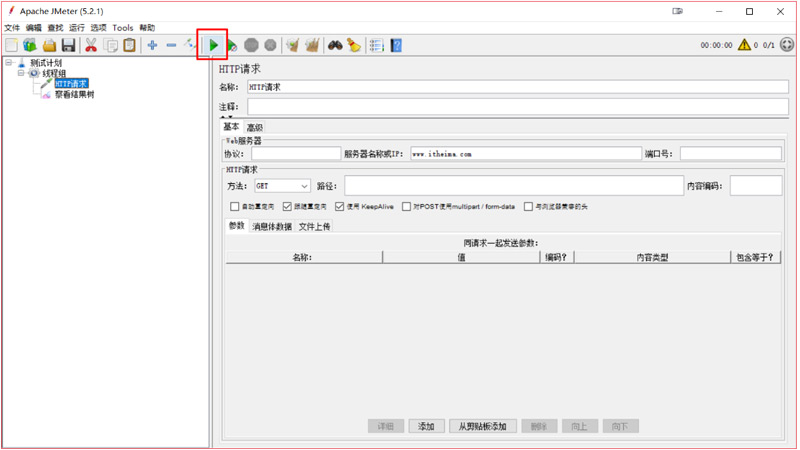800x450 pixels.
Task: Open log viewer via warning triangle icon
Action: click(x=744, y=45)
